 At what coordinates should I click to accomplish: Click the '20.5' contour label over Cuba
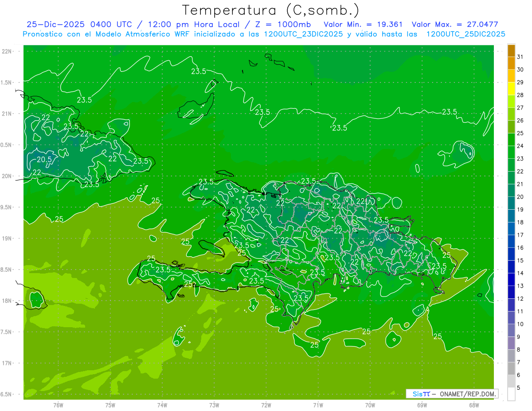[x=44, y=160]
